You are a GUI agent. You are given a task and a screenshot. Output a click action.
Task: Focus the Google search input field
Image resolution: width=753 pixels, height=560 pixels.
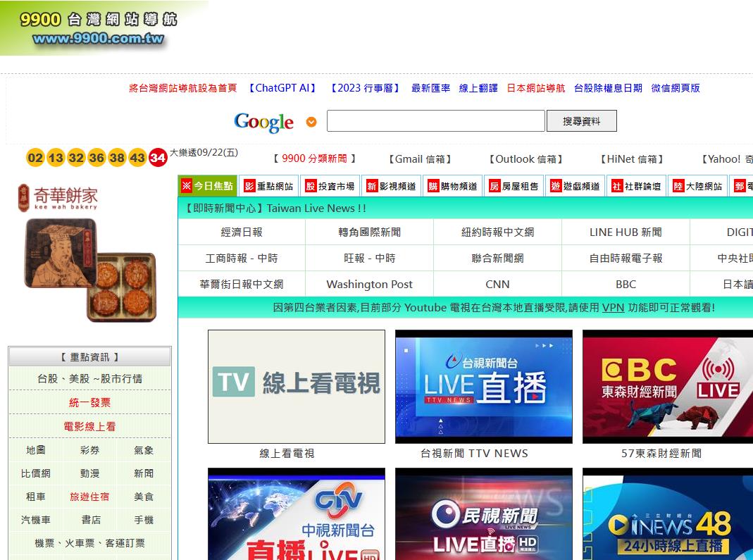click(435, 121)
